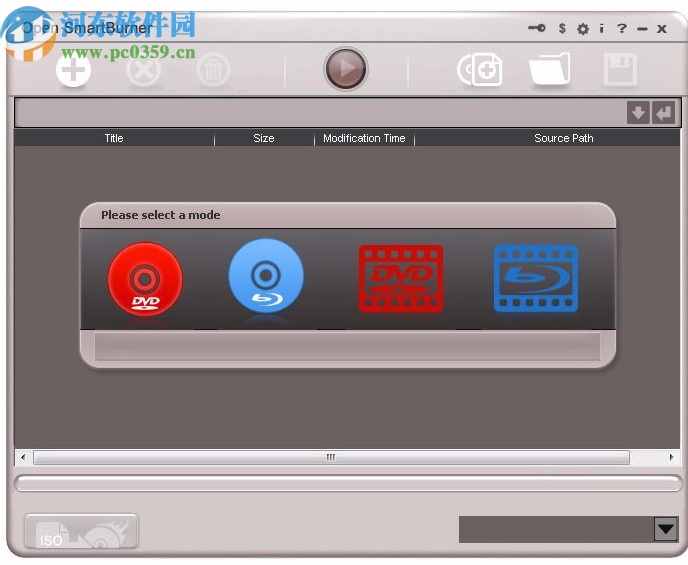This screenshot has width=688, height=565.
Task: Click the ISO burn image button
Action: pyautogui.click(x=82, y=531)
